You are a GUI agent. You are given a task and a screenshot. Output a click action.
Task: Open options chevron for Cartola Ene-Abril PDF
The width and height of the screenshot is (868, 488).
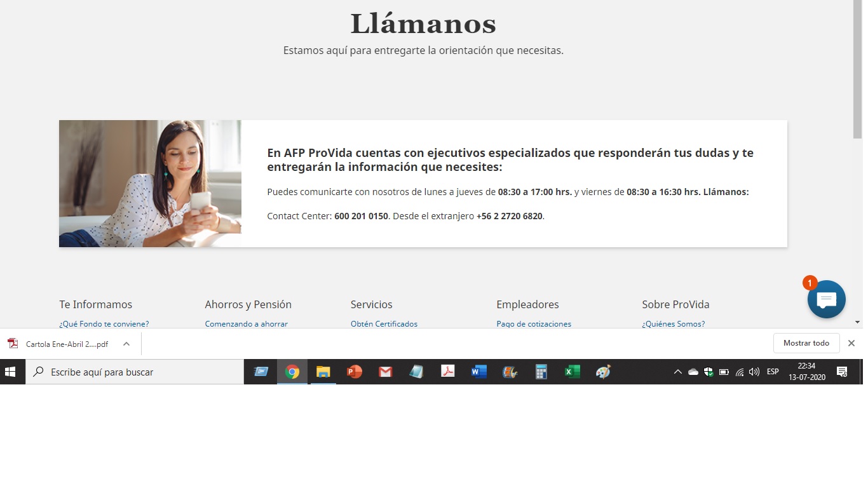[126, 343]
